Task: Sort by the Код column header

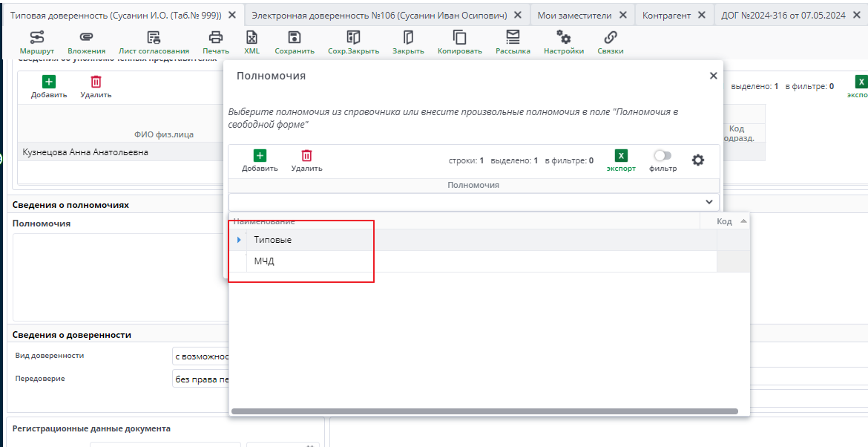Action: pos(724,221)
